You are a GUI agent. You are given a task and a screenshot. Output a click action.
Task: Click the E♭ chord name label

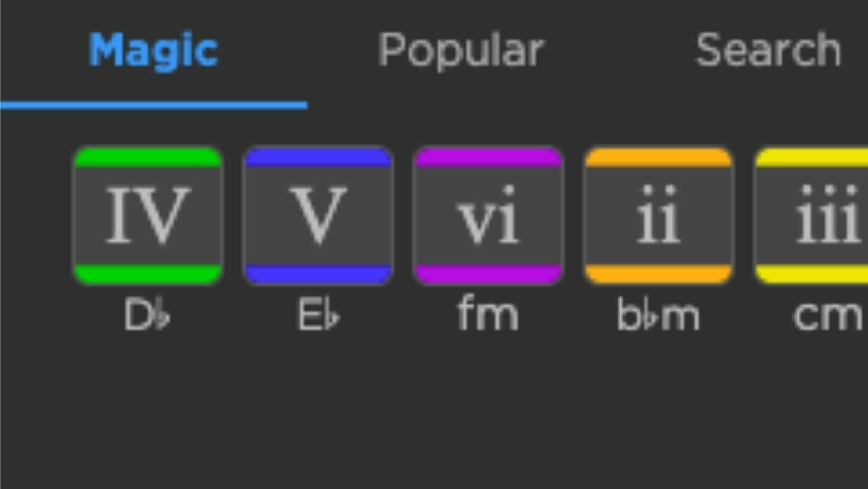click(318, 315)
